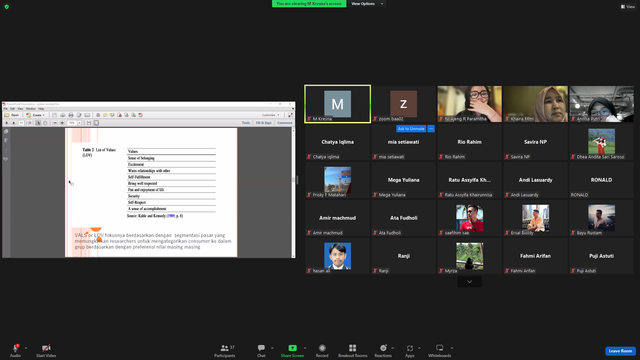Open the Edit menu in Acrobat

[x=13, y=109]
